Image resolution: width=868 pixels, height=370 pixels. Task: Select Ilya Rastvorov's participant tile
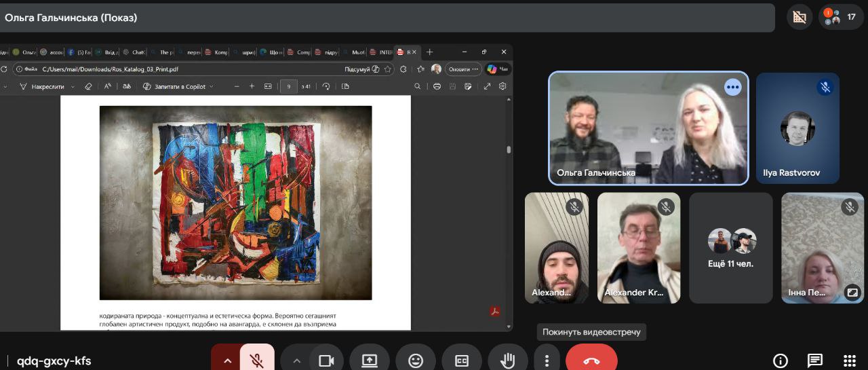tap(797, 128)
